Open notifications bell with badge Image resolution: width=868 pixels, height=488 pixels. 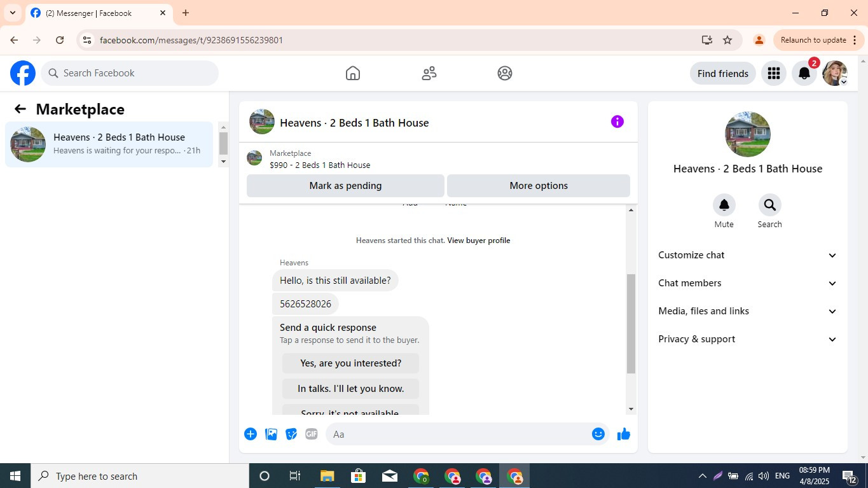point(804,73)
